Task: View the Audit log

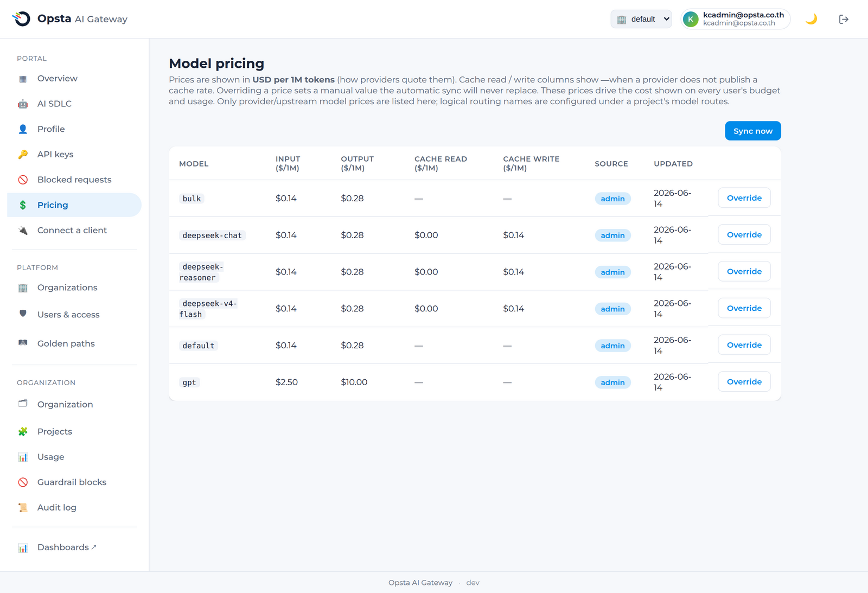Action: coord(74,508)
